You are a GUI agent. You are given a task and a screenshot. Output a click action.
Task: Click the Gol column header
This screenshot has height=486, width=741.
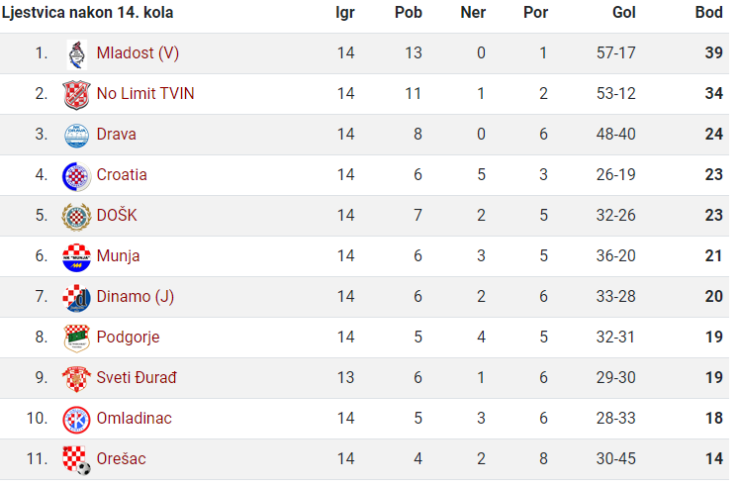pyautogui.click(x=624, y=12)
